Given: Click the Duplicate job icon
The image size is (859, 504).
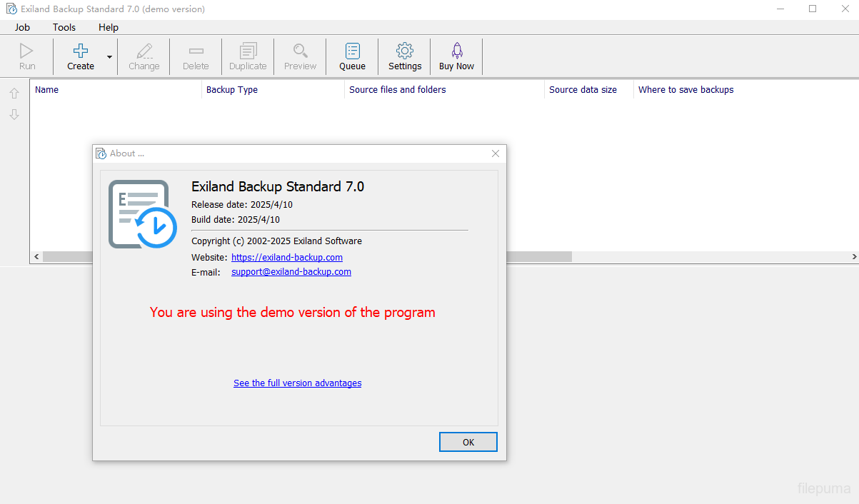Looking at the screenshot, I should coord(248,51).
